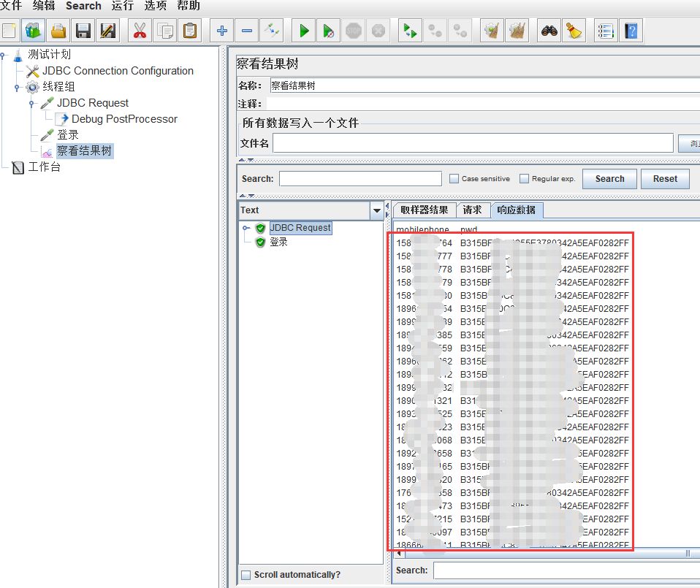The width and height of the screenshot is (700, 588).
Task: Collapse the JDBC Request tree node
Action: [31, 104]
